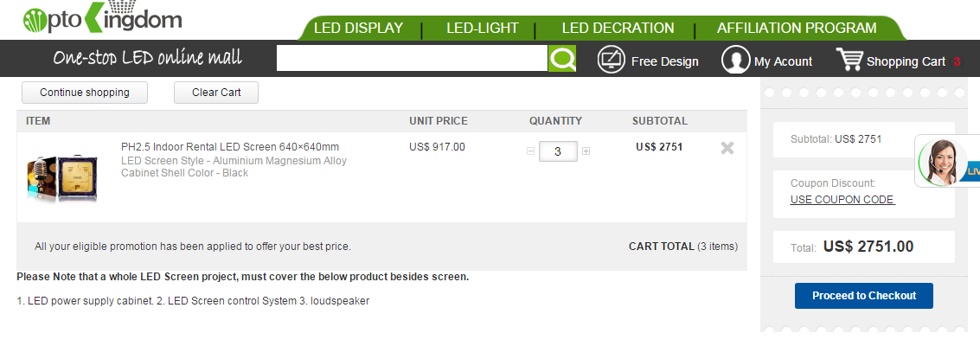Viewport: 980px width, 359px height.
Task: Open the live chat support agent icon
Action: click(943, 162)
